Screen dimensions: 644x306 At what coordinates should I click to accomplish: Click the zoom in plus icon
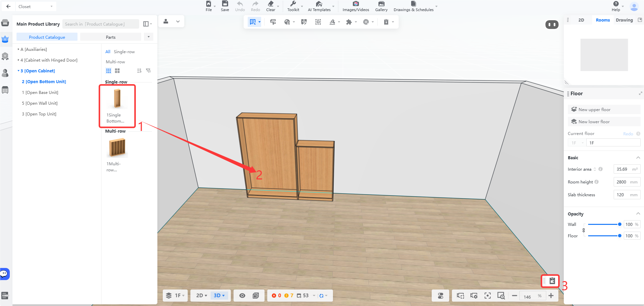(x=551, y=296)
